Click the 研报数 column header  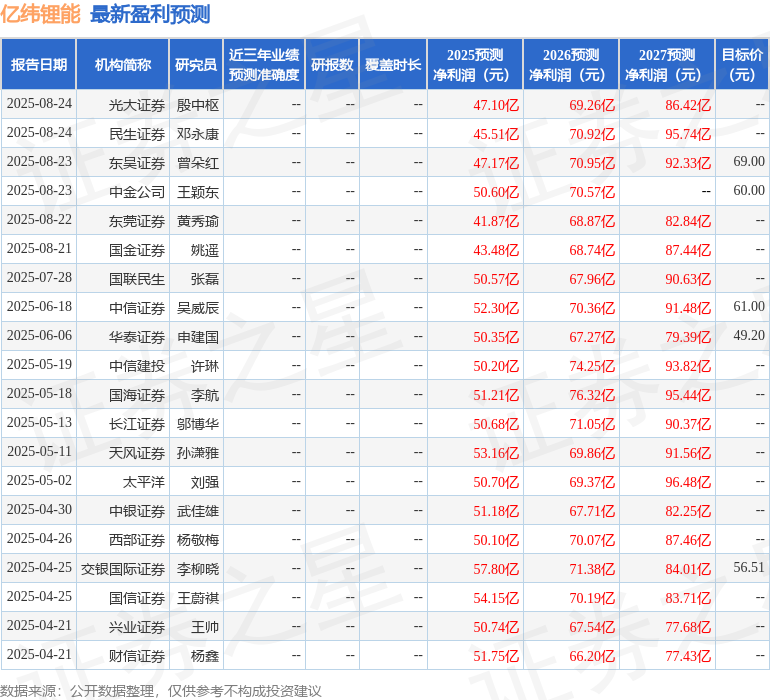coord(332,64)
